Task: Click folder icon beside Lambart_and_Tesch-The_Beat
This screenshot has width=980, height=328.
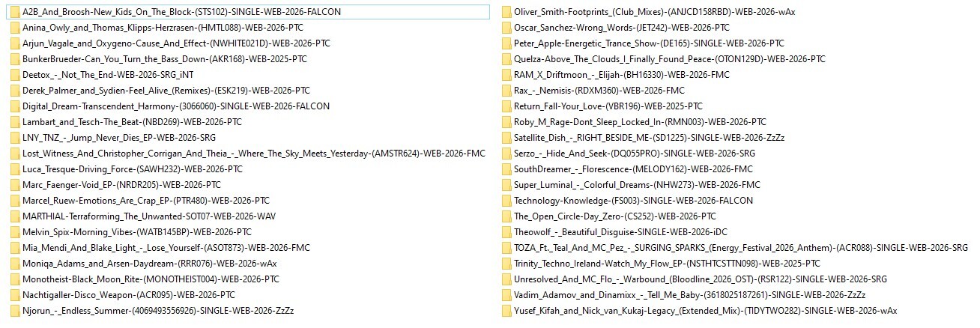Action: tap(15, 122)
